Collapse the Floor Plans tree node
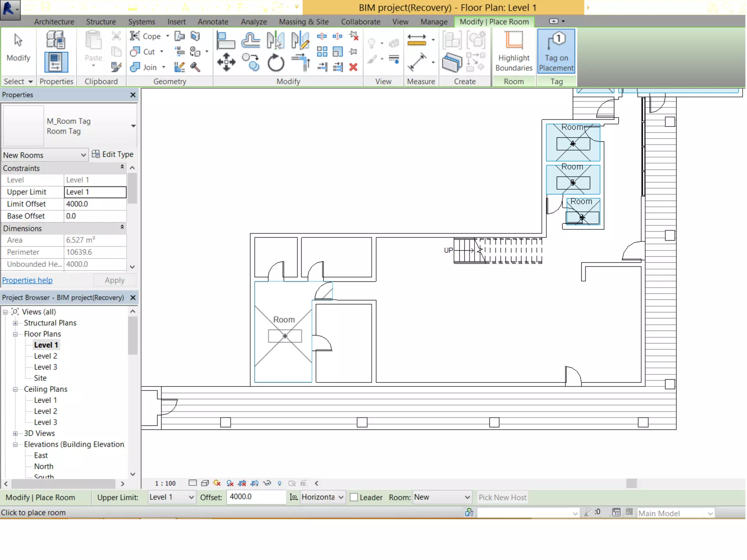The width and height of the screenshot is (747, 560). (15, 334)
